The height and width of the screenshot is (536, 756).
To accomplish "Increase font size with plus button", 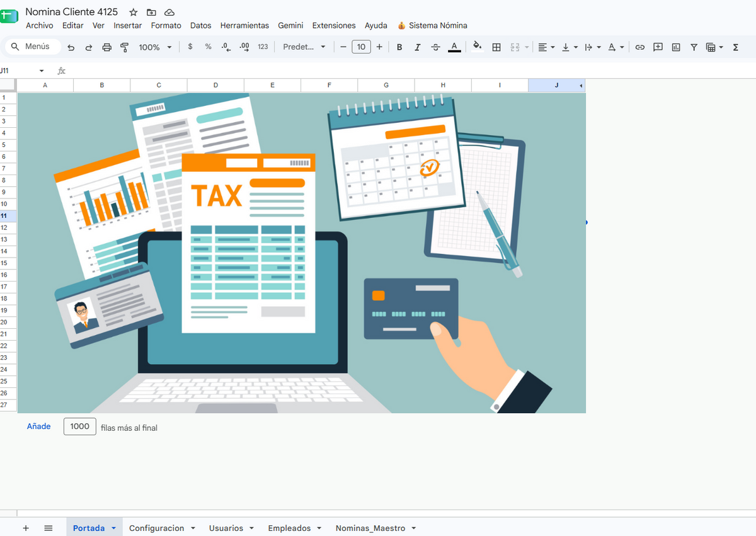I will (x=379, y=47).
